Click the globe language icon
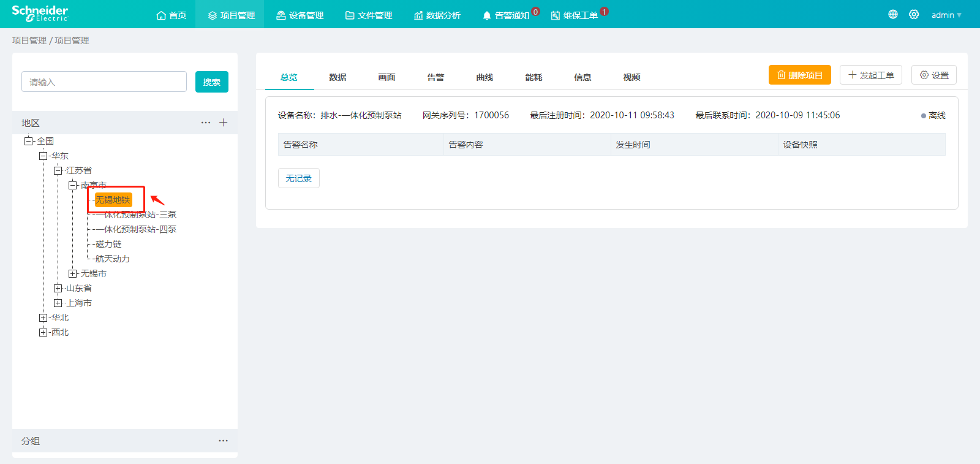Image resolution: width=980 pixels, height=464 pixels. 893,14
